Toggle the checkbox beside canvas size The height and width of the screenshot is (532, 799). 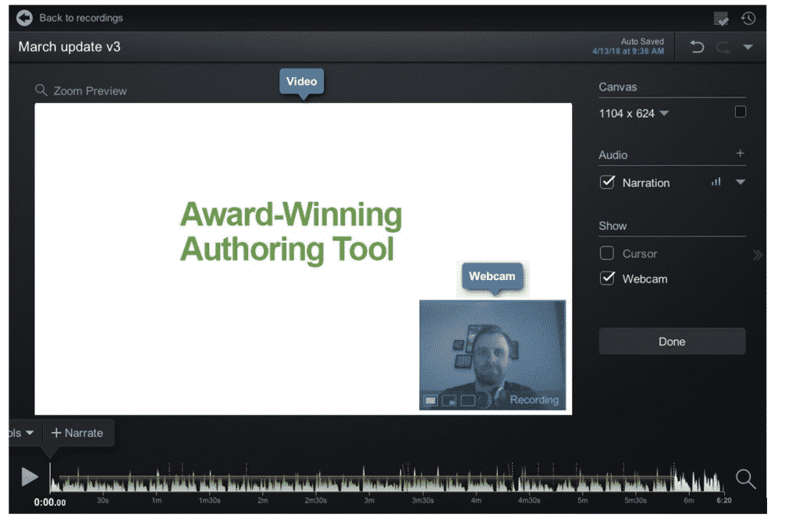point(740,112)
